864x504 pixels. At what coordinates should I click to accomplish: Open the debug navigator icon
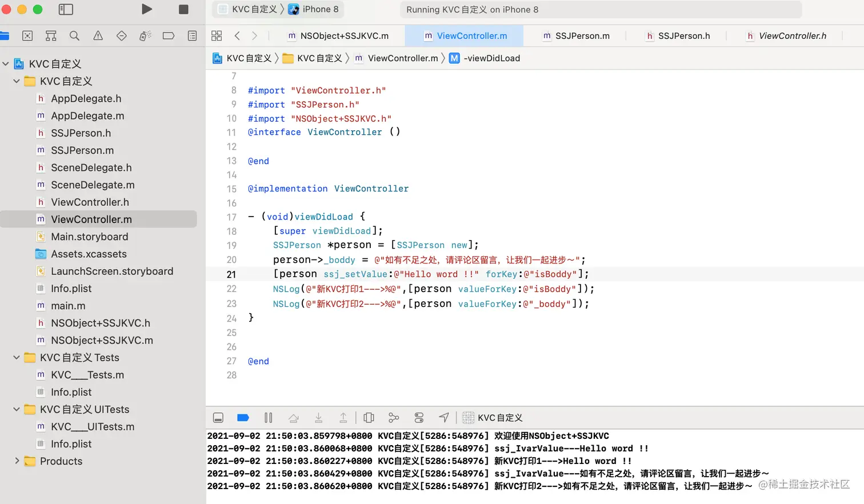[x=145, y=35]
